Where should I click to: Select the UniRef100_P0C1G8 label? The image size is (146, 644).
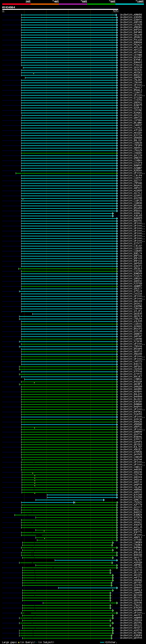pyautogui.click(x=131, y=40)
